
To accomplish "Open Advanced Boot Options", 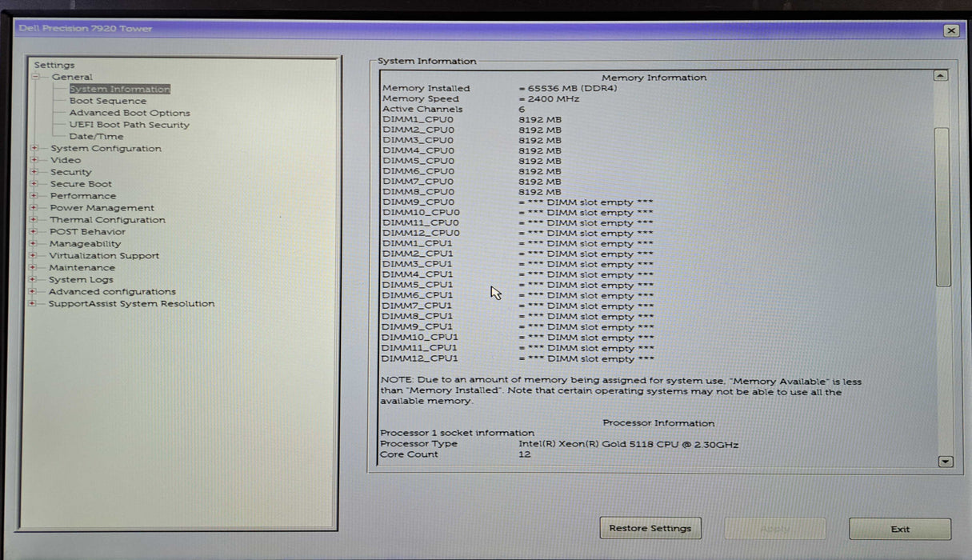I will click(129, 114).
